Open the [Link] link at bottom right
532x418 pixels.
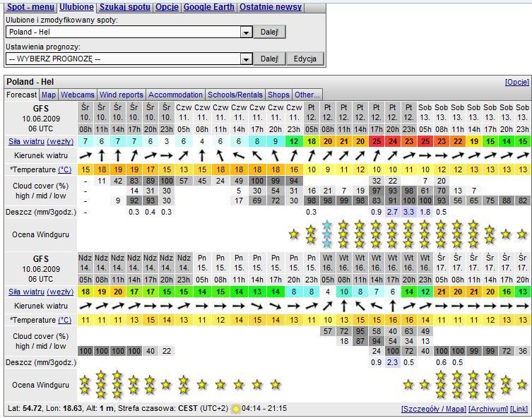[519, 409]
